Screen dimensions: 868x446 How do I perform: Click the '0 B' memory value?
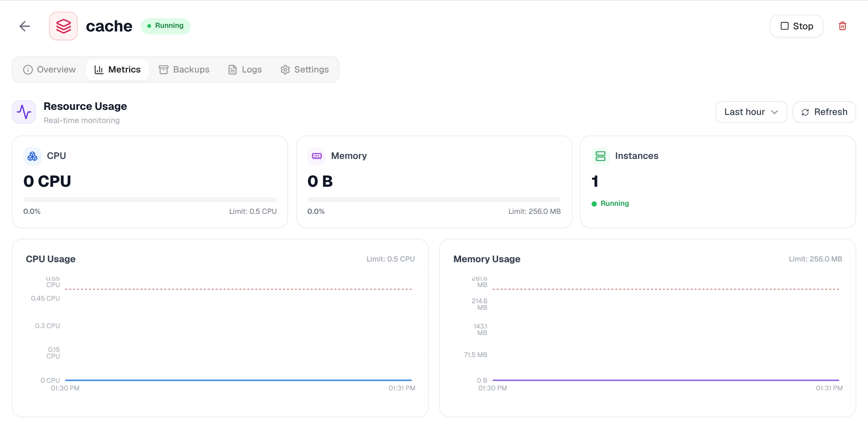[x=320, y=181]
